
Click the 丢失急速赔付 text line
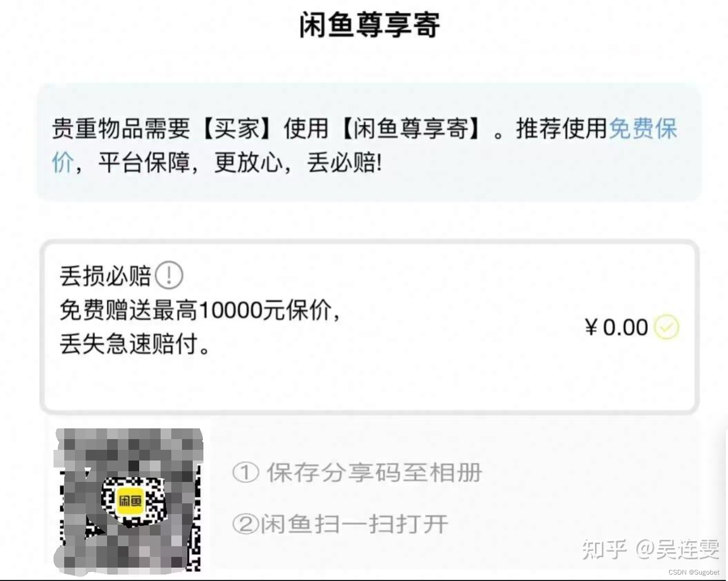(x=134, y=343)
